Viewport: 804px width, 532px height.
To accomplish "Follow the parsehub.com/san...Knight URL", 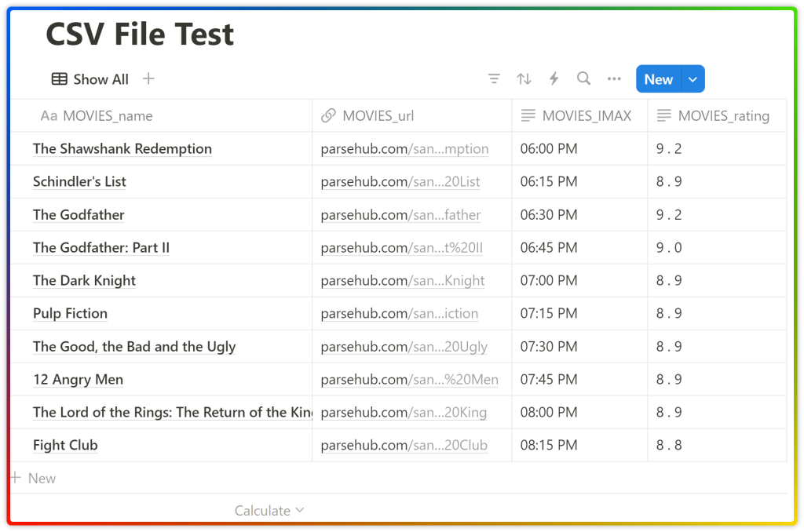I will click(x=403, y=280).
